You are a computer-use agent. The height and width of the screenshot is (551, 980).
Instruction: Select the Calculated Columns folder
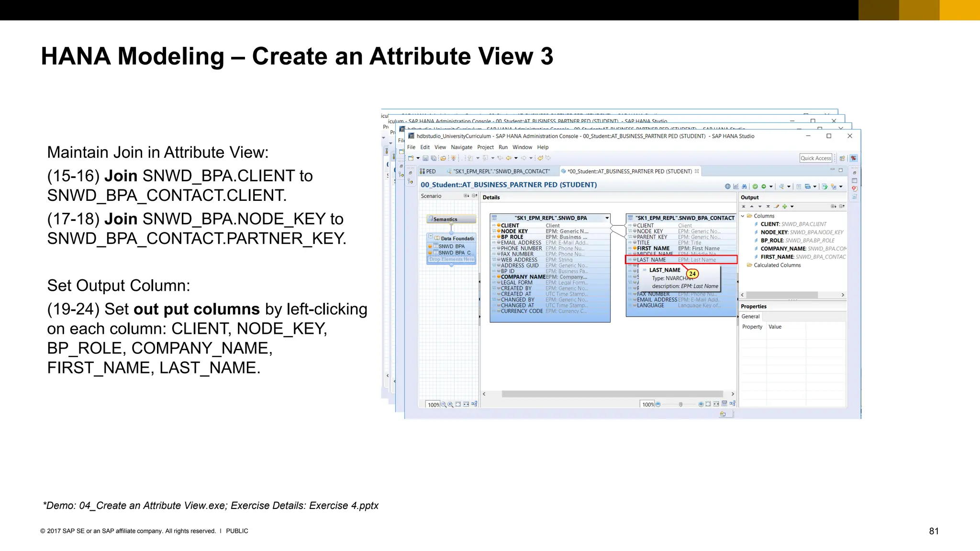click(x=773, y=265)
